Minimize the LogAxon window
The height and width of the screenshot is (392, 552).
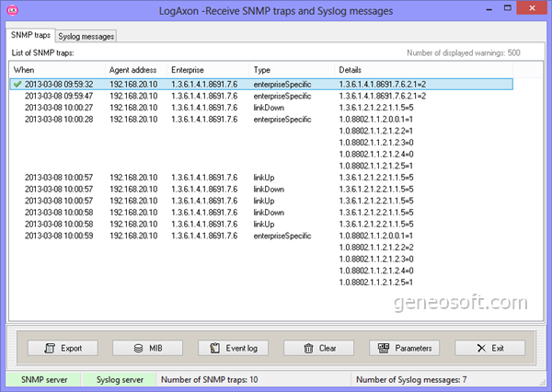click(489, 8)
